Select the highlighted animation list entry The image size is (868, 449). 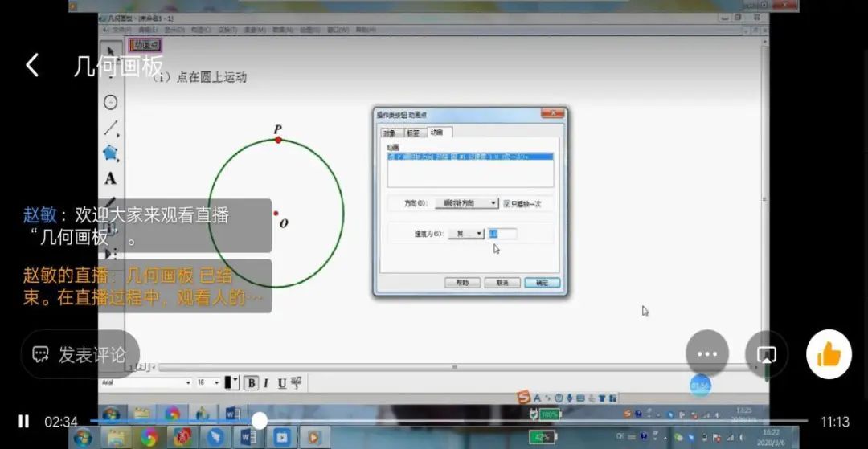click(x=470, y=157)
